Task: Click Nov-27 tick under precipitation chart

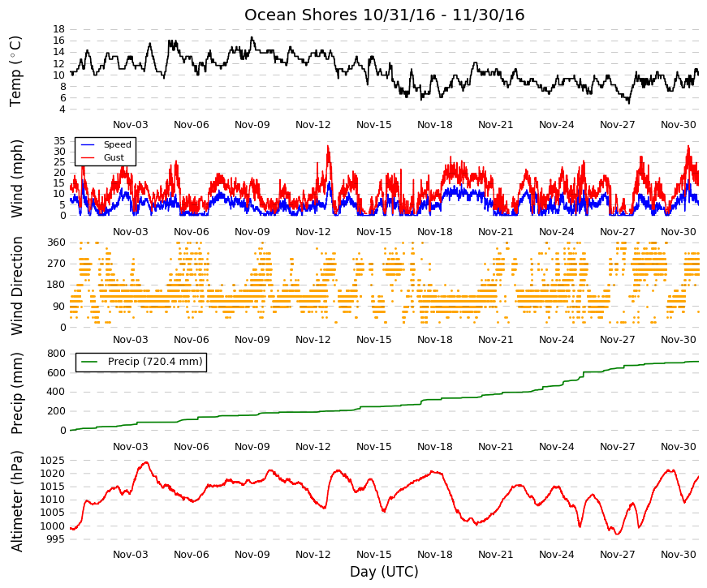Action: click(x=617, y=447)
